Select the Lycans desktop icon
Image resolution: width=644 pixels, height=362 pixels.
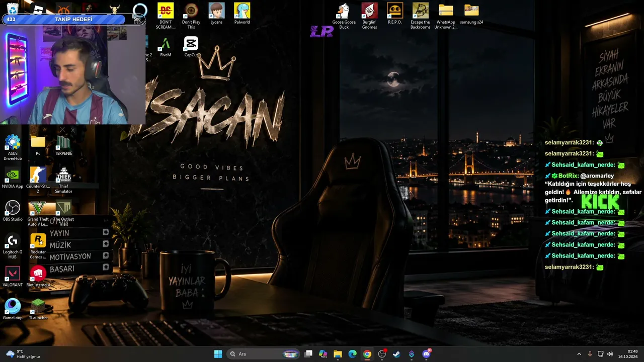[216, 14]
